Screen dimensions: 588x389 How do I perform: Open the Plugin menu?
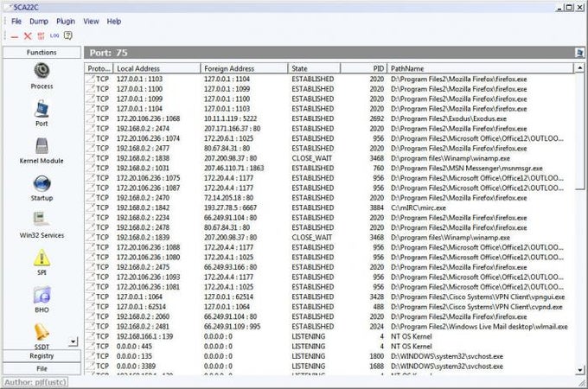click(66, 22)
